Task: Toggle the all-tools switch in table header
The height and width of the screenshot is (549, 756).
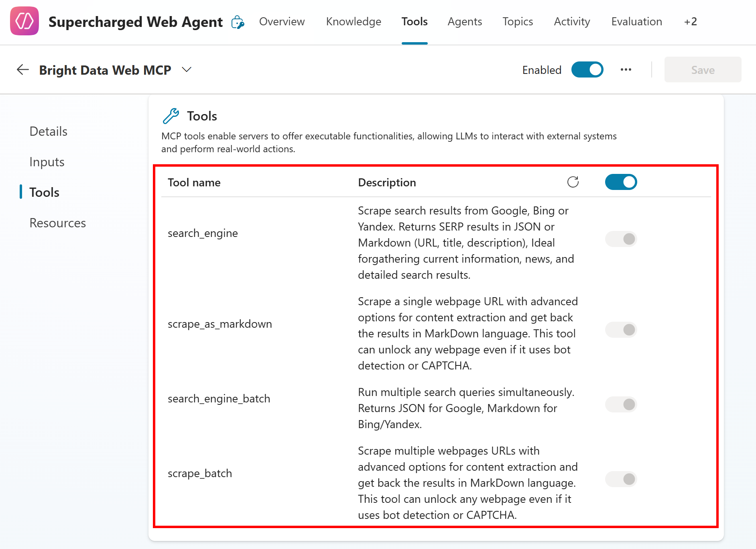Action: [621, 182]
